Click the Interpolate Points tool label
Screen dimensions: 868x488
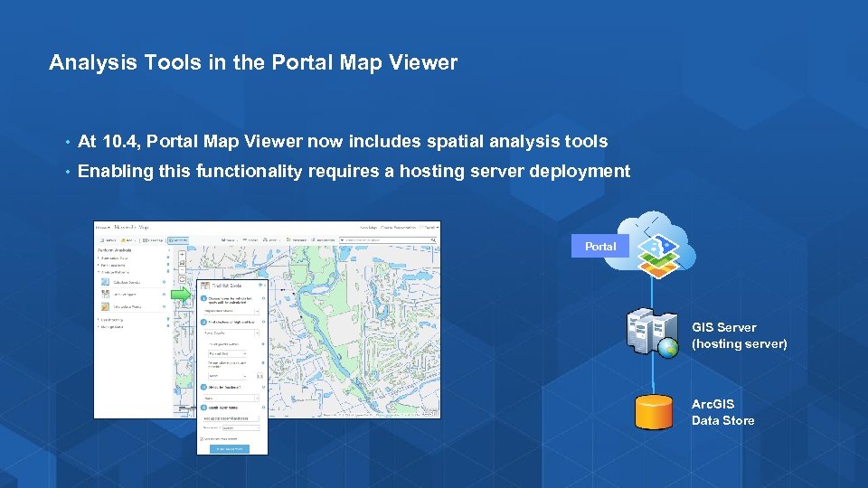pos(127,306)
